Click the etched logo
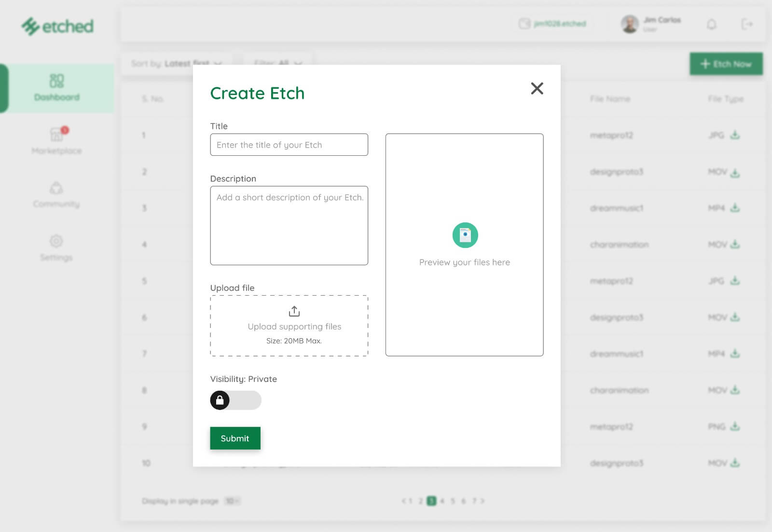772x532 pixels. tap(57, 27)
